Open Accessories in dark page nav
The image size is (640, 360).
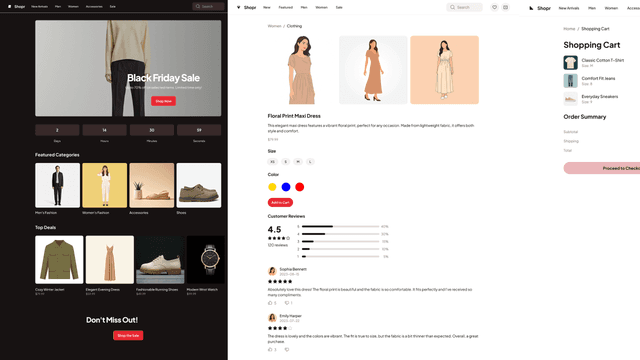tap(94, 7)
